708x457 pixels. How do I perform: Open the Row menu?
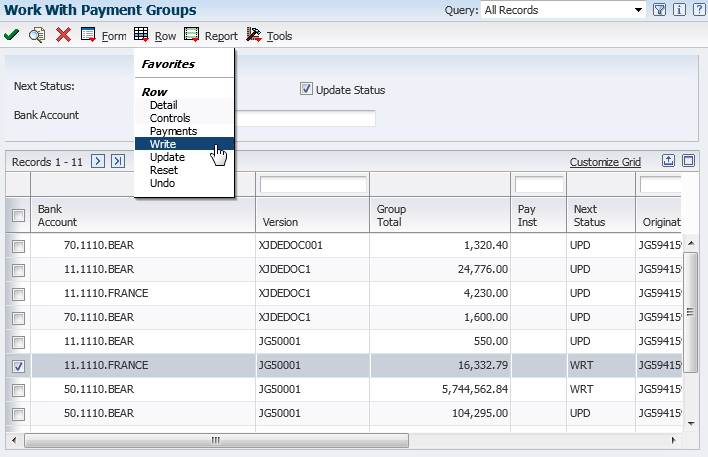click(x=165, y=36)
